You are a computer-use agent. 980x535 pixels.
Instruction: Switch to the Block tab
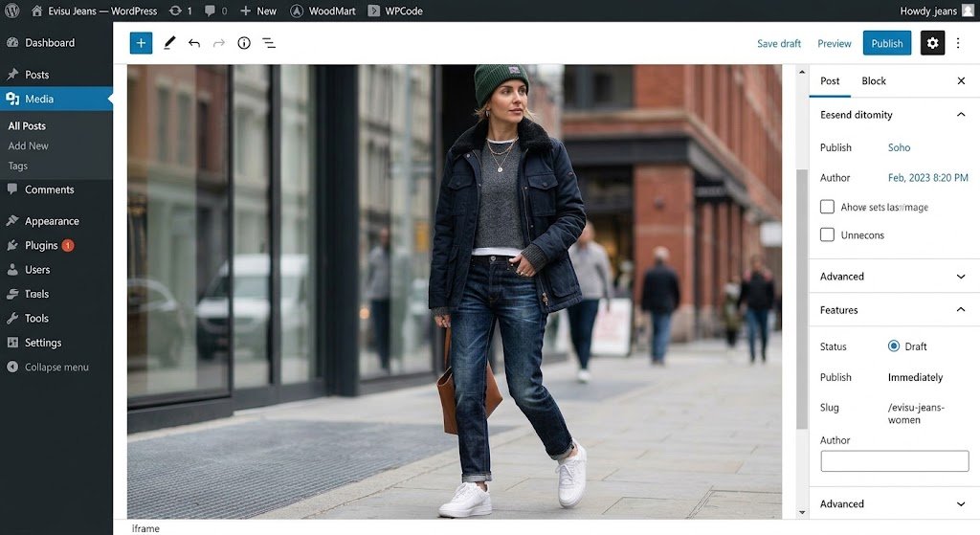(x=874, y=81)
